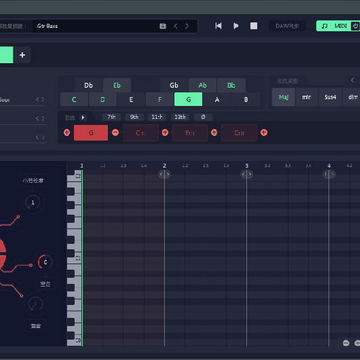Click the music note icon beside MIDI
The image size is (360, 360).
(325, 26)
